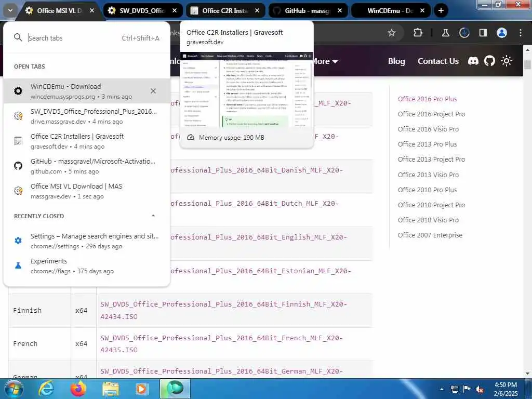Close the WinCDEmu browser tab
Viewport: 532px width, 399px height.
pyautogui.click(x=422, y=10)
